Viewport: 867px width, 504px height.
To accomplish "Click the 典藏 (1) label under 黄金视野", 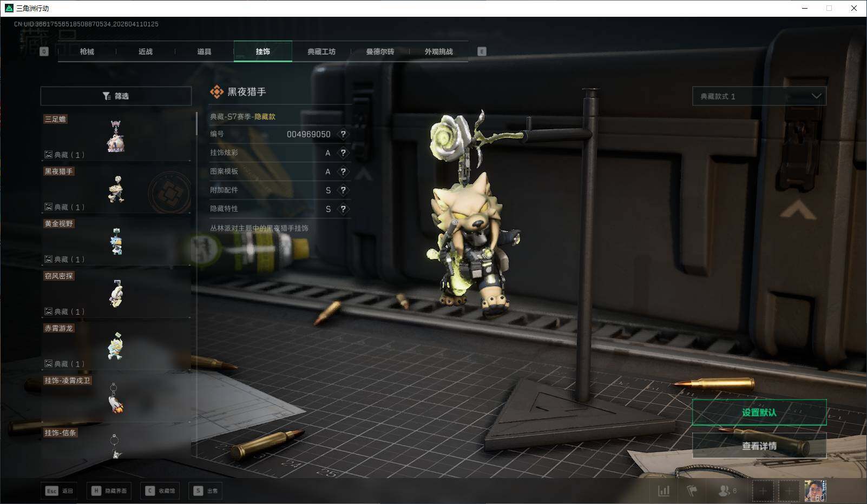I will coord(64,260).
